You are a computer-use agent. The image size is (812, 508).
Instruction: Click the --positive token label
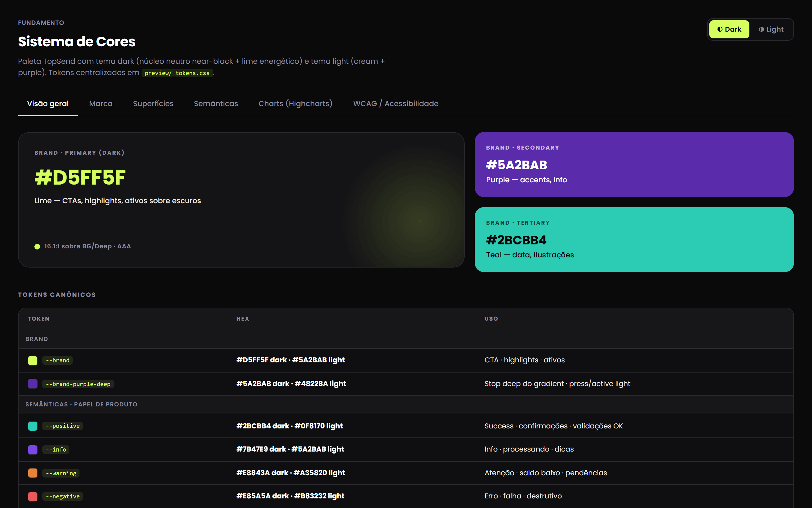point(63,426)
